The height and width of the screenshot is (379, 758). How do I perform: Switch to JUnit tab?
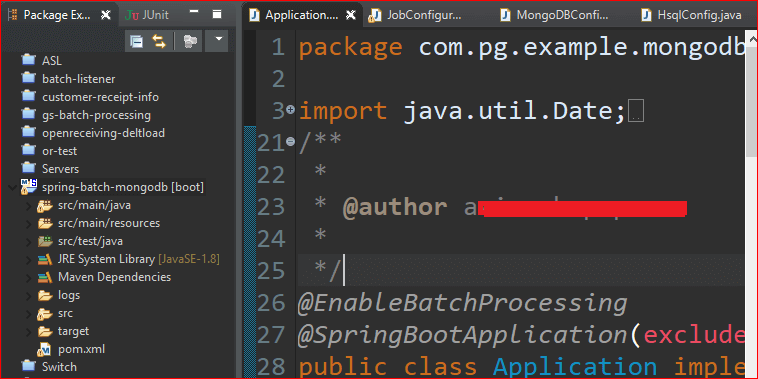pos(147,15)
